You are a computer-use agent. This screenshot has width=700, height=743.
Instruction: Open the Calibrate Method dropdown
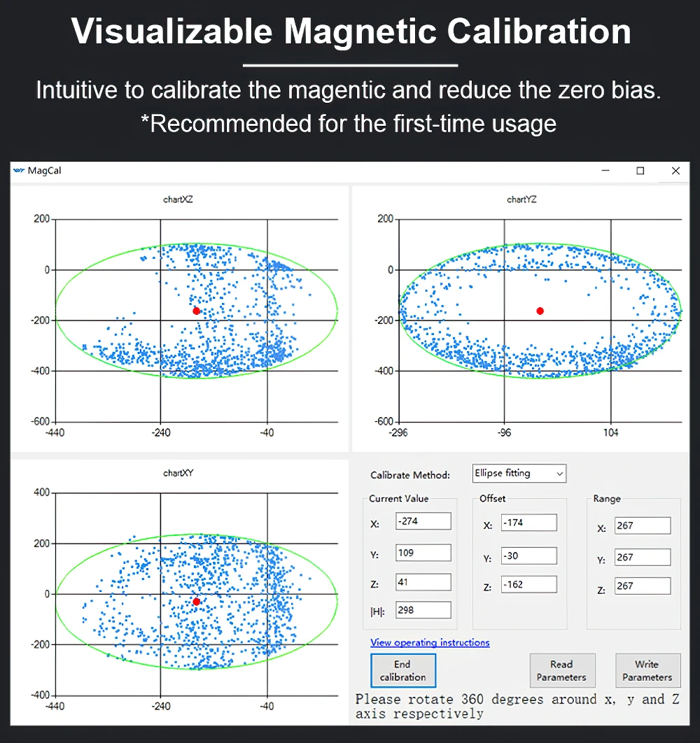(x=519, y=474)
